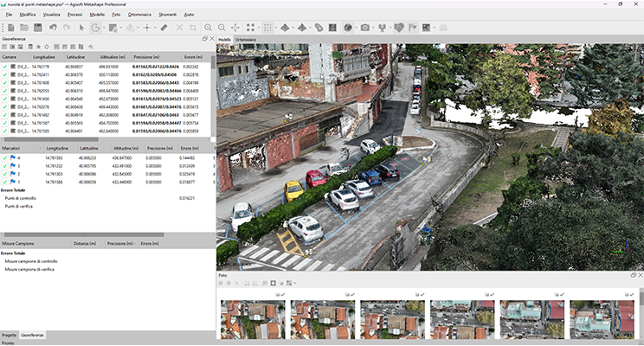Image resolution: width=644 pixels, height=346 pixels.
Task: Switch to the Progetto tab
Action: click(x=9, y=336)
